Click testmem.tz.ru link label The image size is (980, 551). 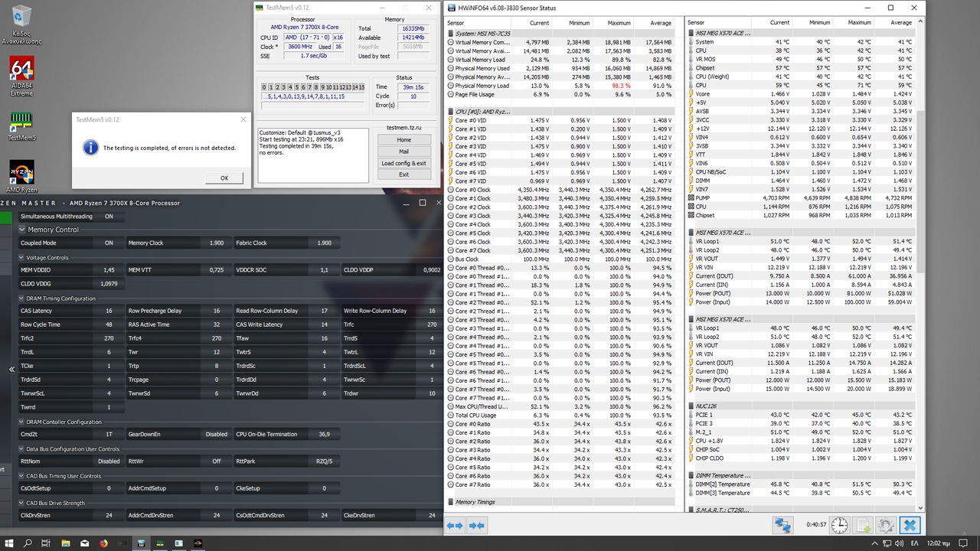point(403,128)
